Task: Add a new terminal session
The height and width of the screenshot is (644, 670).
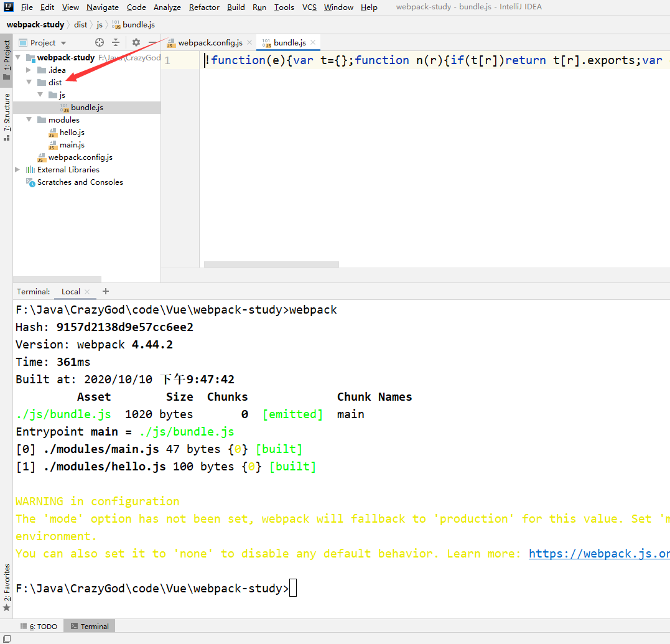Action: point(106,291)
